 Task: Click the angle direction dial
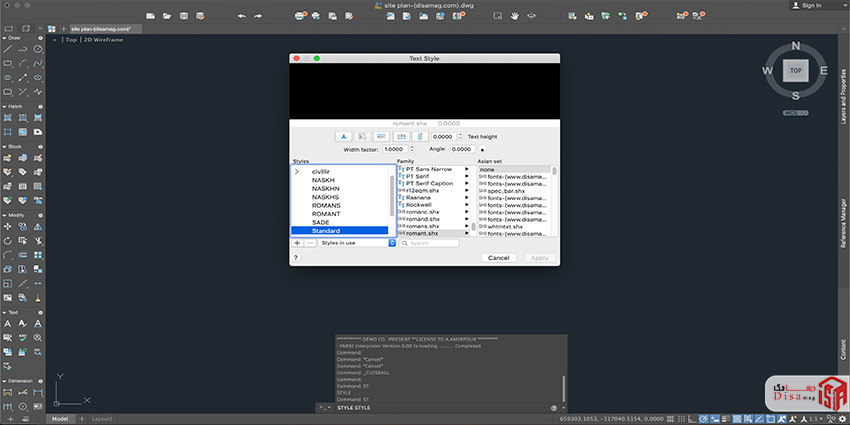482,149
